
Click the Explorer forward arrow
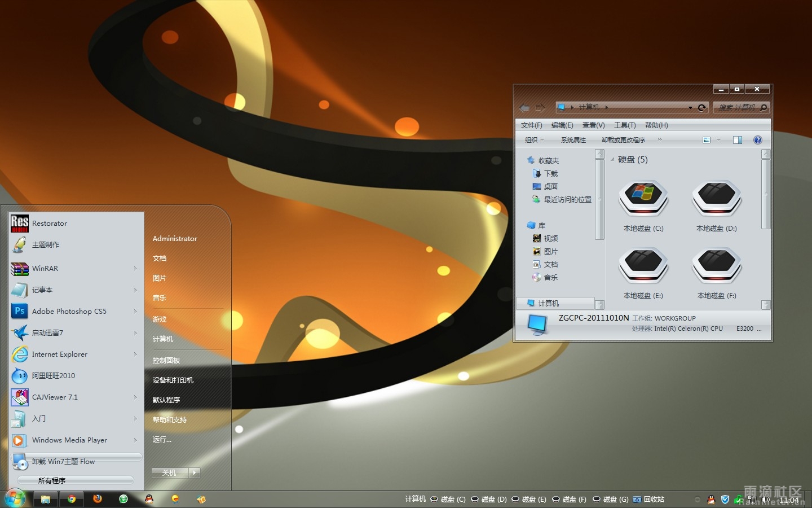[540, 107]
